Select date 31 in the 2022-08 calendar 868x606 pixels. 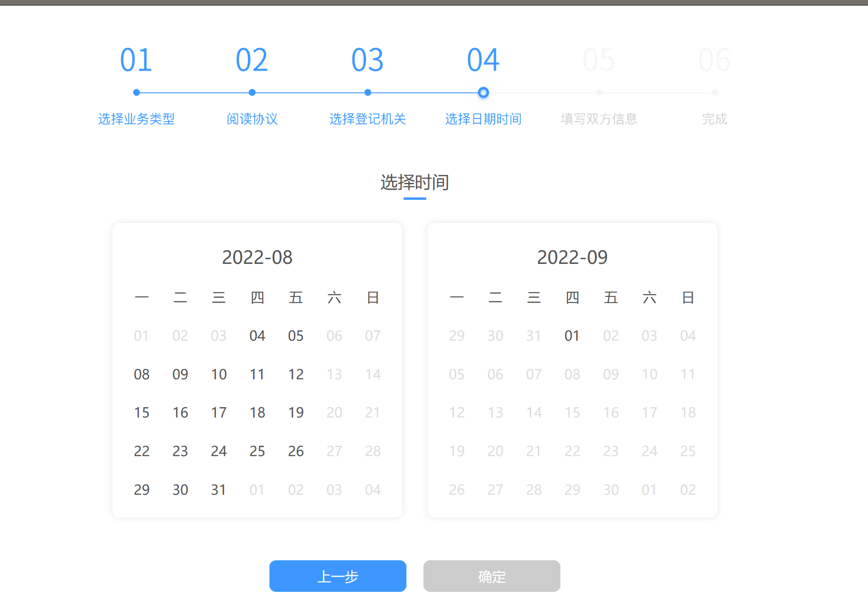click(219, 490)
